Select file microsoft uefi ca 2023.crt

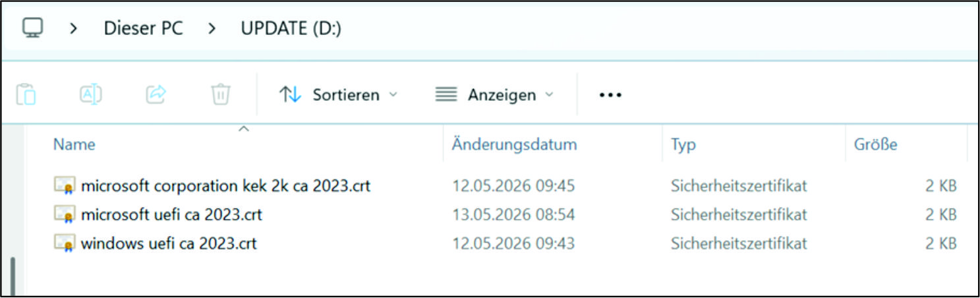(x=171, y=215)
